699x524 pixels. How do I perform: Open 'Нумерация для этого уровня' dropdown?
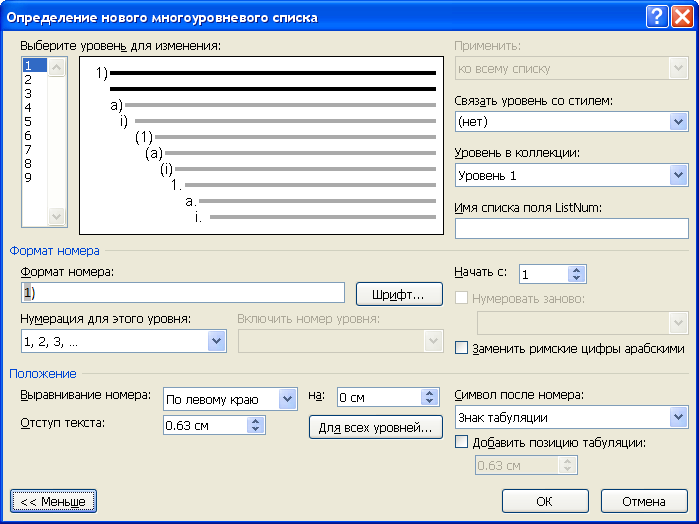(x=216, y=341)
